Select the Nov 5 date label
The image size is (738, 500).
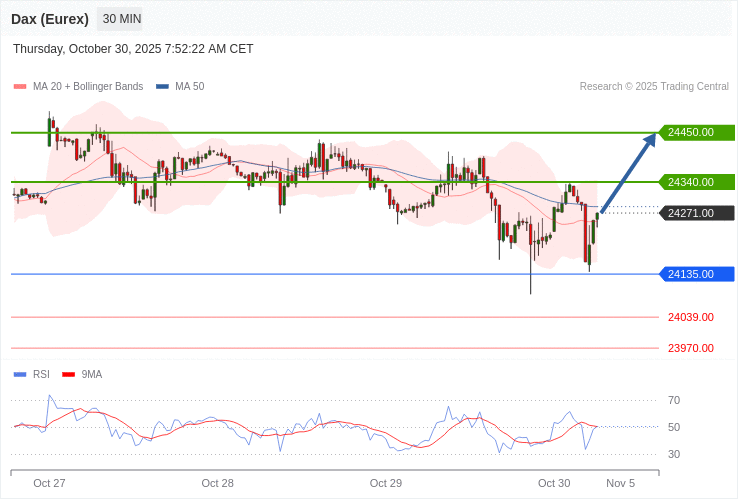620,483
